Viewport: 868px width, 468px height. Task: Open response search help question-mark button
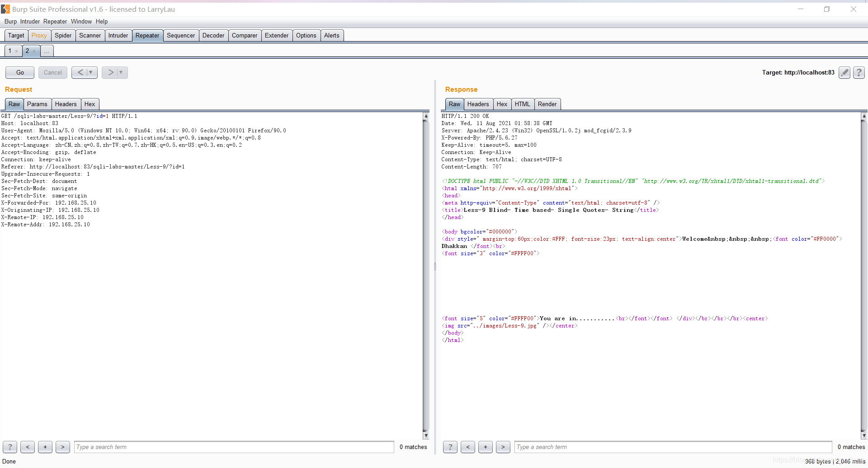tap(450, 447)
